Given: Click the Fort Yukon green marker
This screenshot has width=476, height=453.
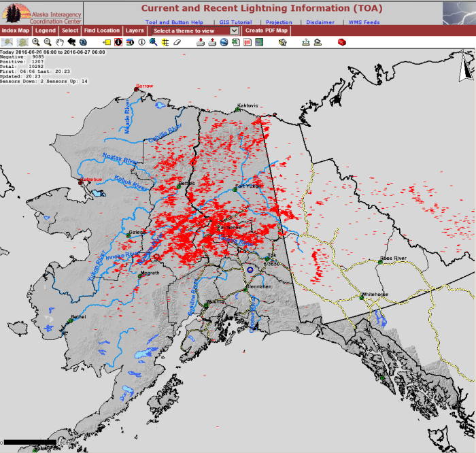Looking at the screenshot, I should 235,190.
